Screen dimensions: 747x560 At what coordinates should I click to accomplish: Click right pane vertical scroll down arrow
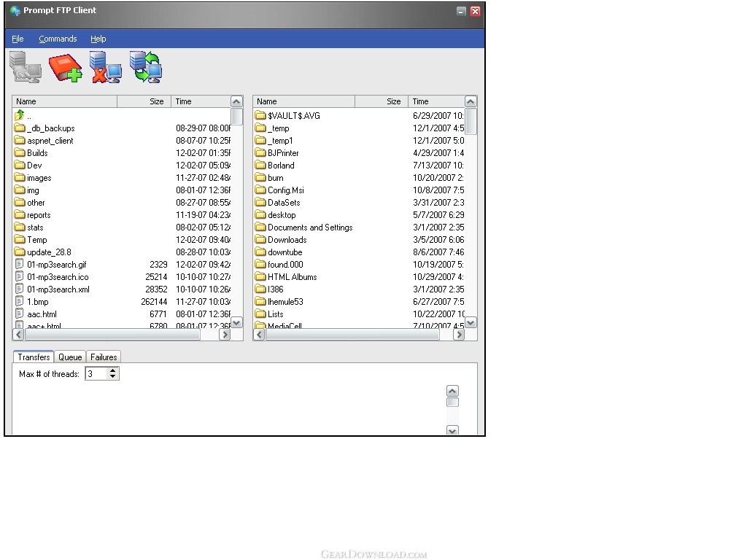471,322
